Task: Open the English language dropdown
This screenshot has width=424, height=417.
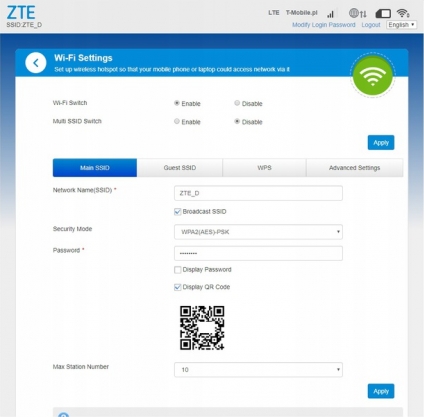Action: pos(401,25)
